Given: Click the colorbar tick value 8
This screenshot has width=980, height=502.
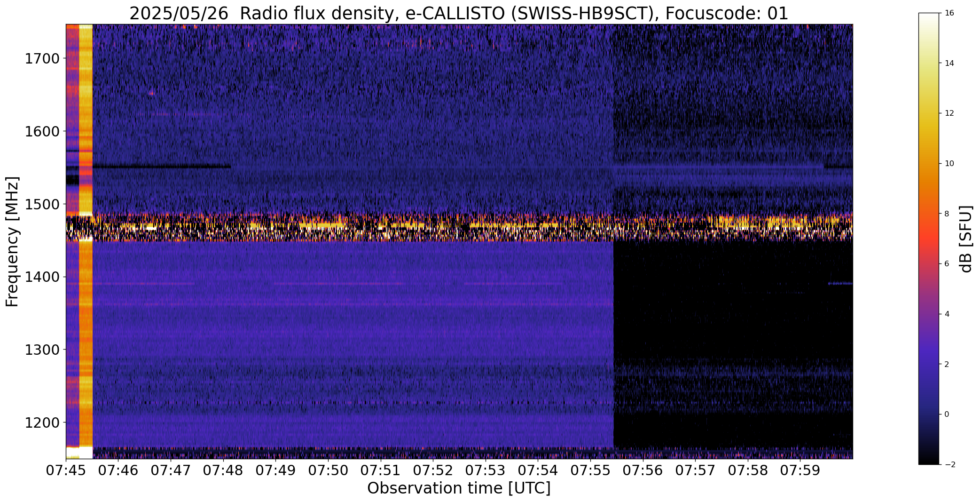Looking at the screenshot, I should [x=947, y=214].
